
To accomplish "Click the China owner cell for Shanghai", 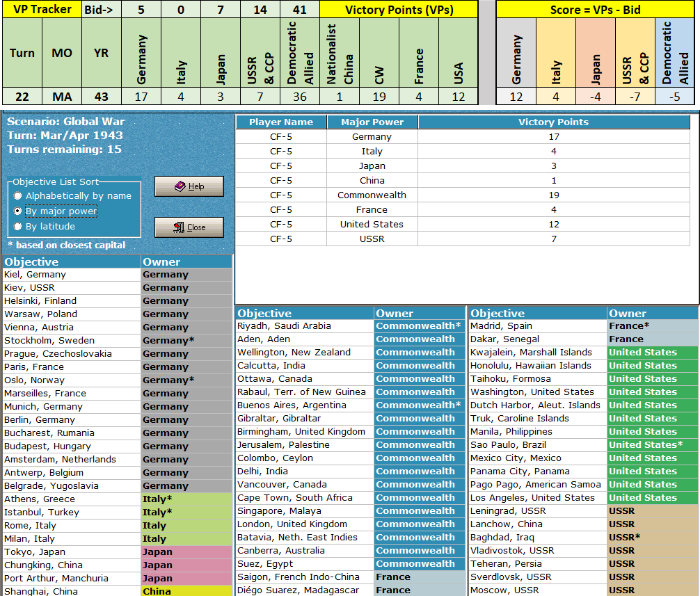I will click(186, 592).
